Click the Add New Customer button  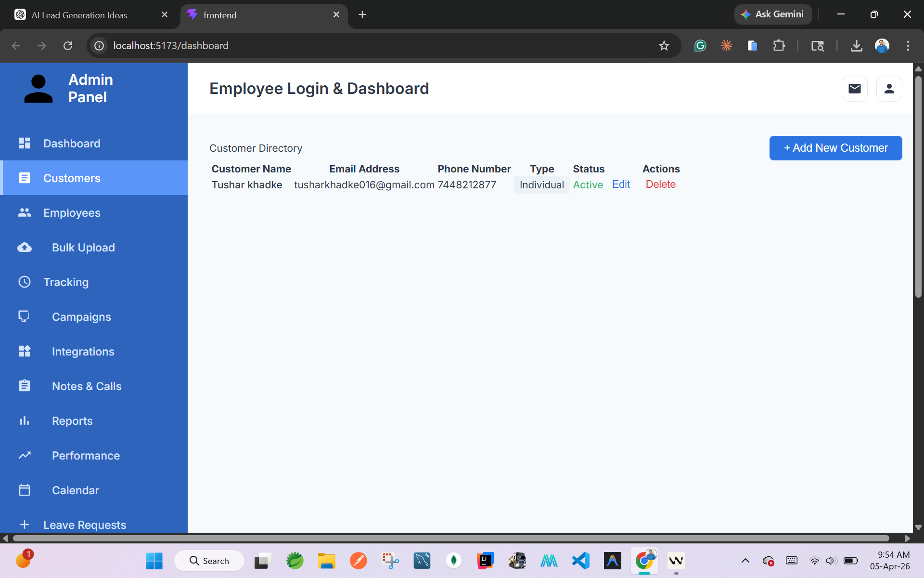pyautogui.click(x=835, y=148)
